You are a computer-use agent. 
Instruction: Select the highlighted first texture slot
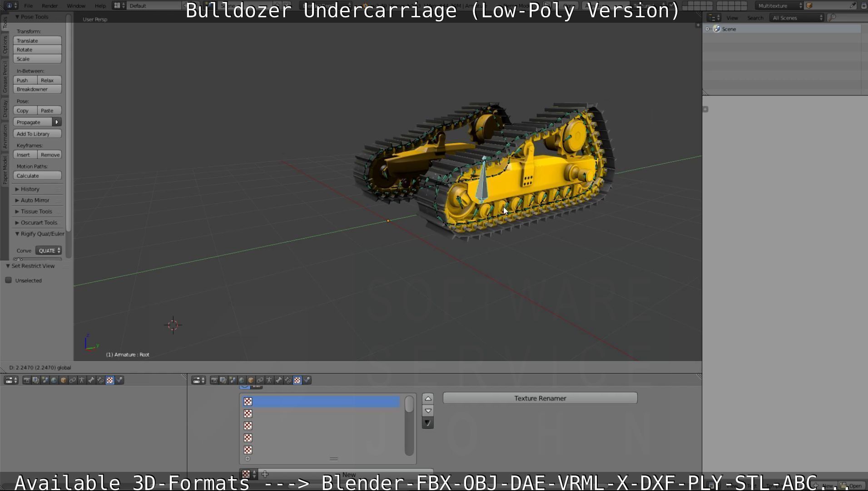321,402
